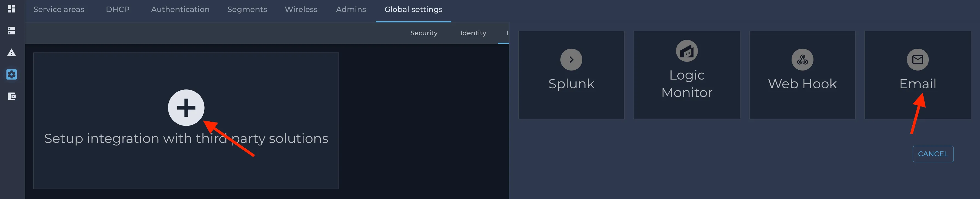The width and height of the screenshot is (980, 199).
Task: Open the dashboard icon in sidebar
Action: pyautogui.click(x=12, y=9)
